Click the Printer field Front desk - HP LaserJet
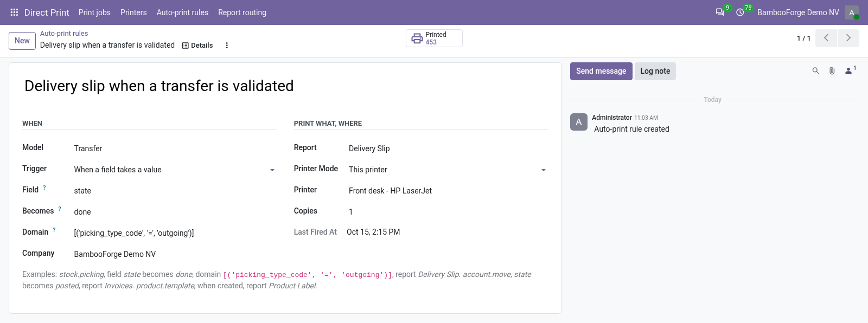Viewport: 868px width, 323px height. click(448, 191)
